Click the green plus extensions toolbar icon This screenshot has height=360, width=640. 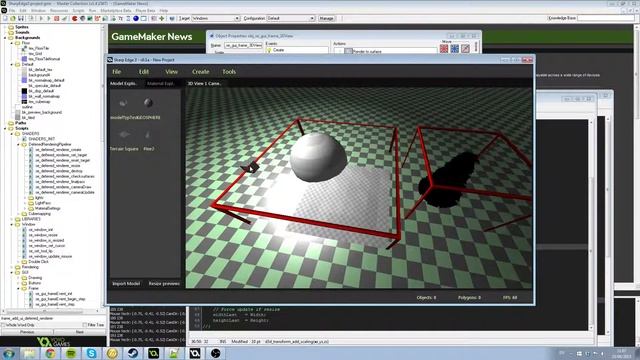click(162, 18)
